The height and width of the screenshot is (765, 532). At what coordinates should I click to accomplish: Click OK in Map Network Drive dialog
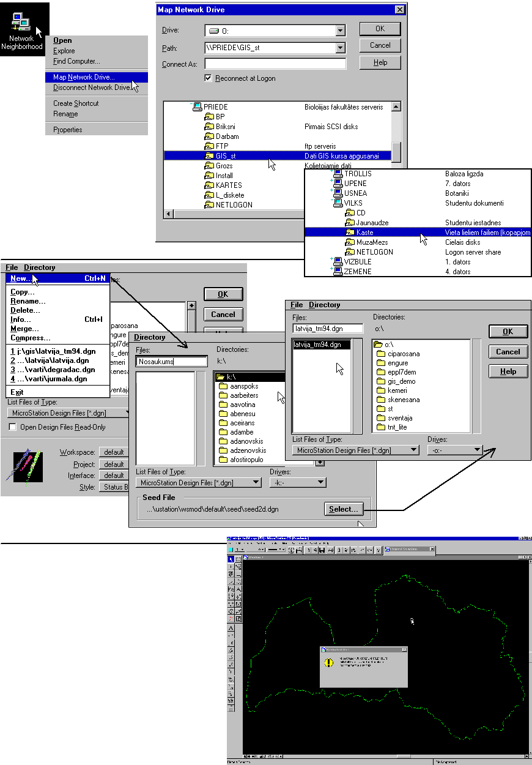[x=380, y=29]
